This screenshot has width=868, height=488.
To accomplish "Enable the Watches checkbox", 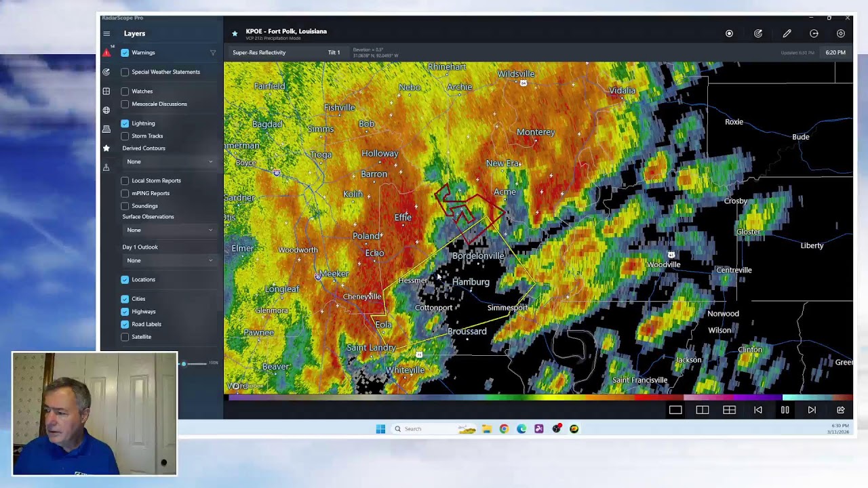I will [x=125, y=91].
